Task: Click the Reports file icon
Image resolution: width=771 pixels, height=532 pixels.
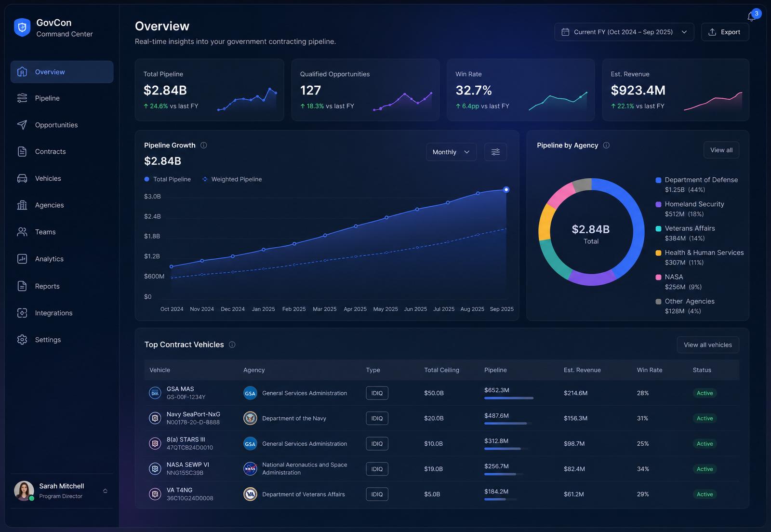Action: [x=22, y=286]
